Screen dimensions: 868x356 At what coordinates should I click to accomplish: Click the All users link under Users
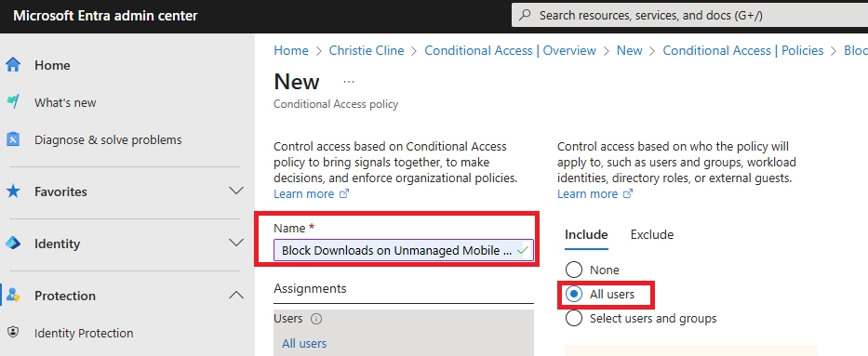click(304, 343)
